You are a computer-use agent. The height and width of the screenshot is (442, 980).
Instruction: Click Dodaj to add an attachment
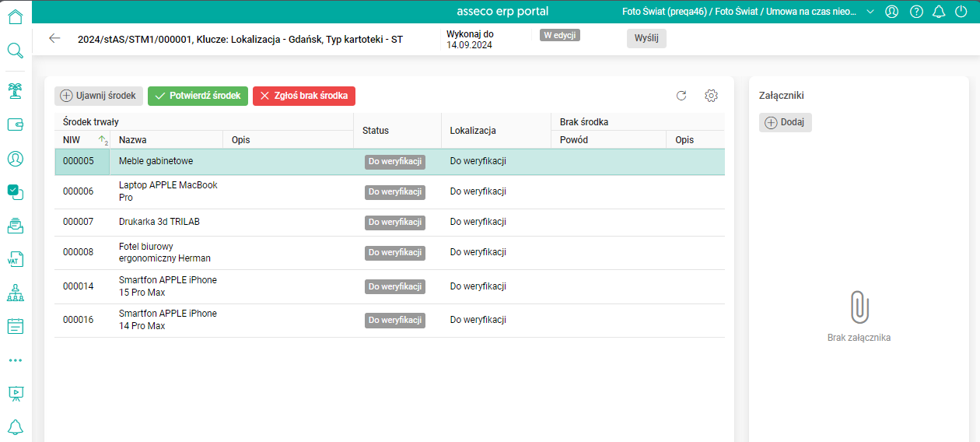[786, 122]
